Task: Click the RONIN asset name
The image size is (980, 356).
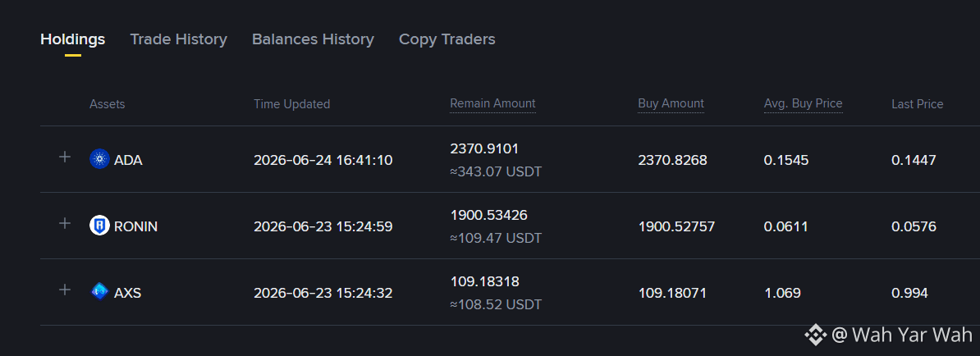Action: pyautogui.click(x=135, y=226)
